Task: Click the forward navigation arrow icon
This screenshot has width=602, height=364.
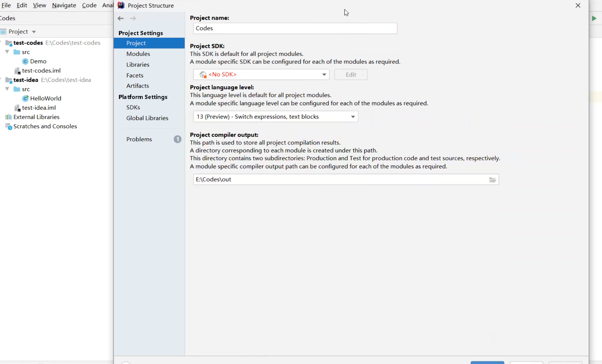Action: 133,18
